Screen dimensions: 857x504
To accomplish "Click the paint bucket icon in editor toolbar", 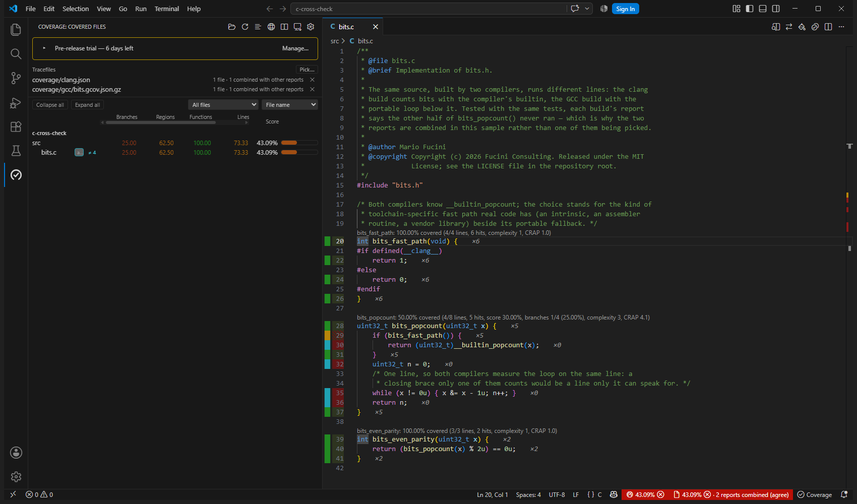I will pyautogui.click(x=802, y=27).
